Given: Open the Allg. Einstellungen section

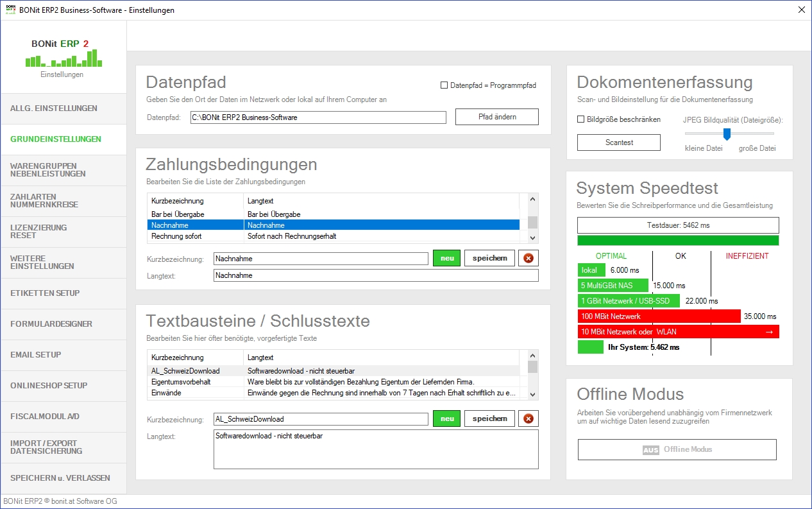Looking at the screenshot, I should [63, 108].
